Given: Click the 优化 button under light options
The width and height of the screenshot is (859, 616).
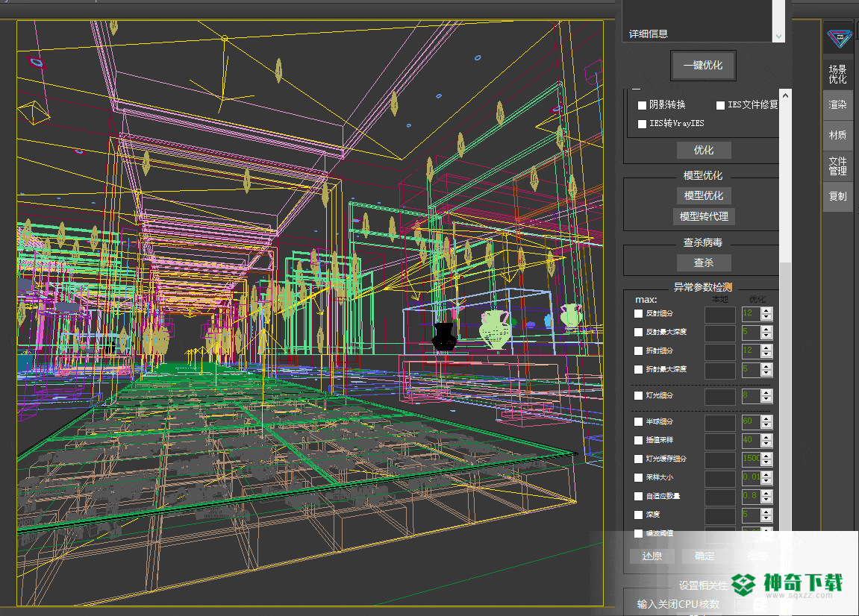Looking at the screenshot, I should (704, 150).
